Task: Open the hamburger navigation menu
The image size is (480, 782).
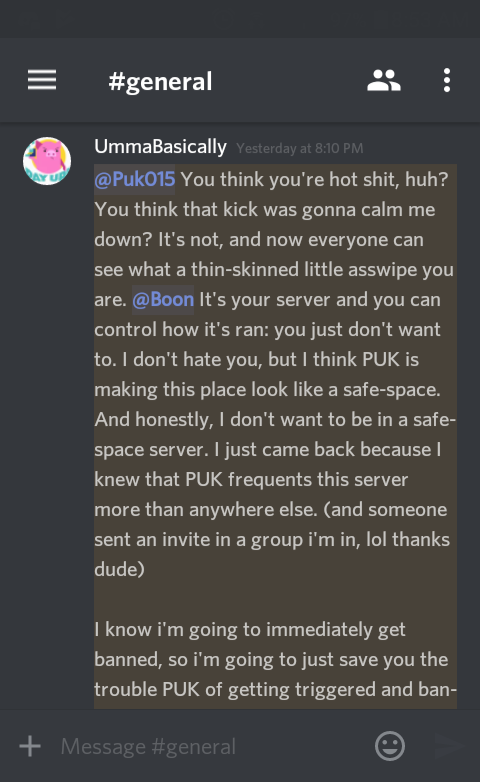Action: (42, 80)
